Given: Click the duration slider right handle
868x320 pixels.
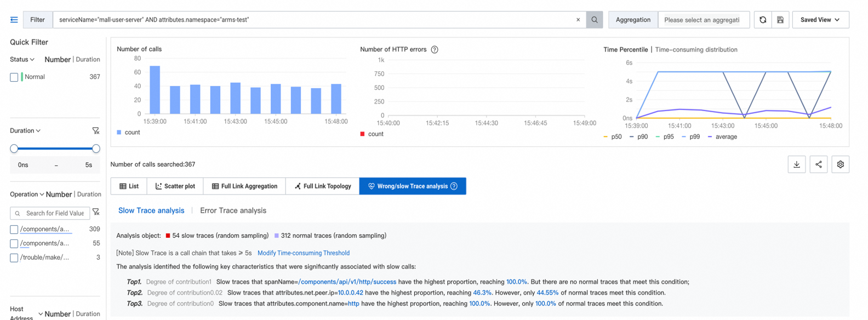Looking at the screenshot, I should click(x=96, y=148).
